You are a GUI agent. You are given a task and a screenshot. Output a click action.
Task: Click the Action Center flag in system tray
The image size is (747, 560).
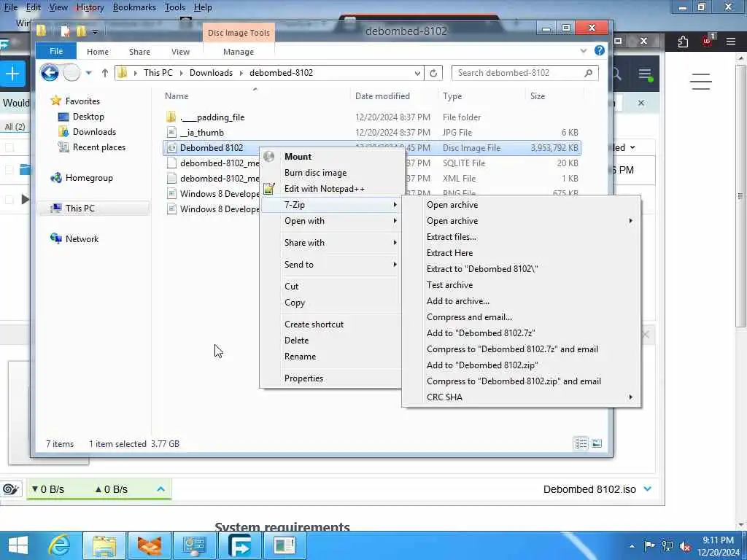(x=649, y=545)
